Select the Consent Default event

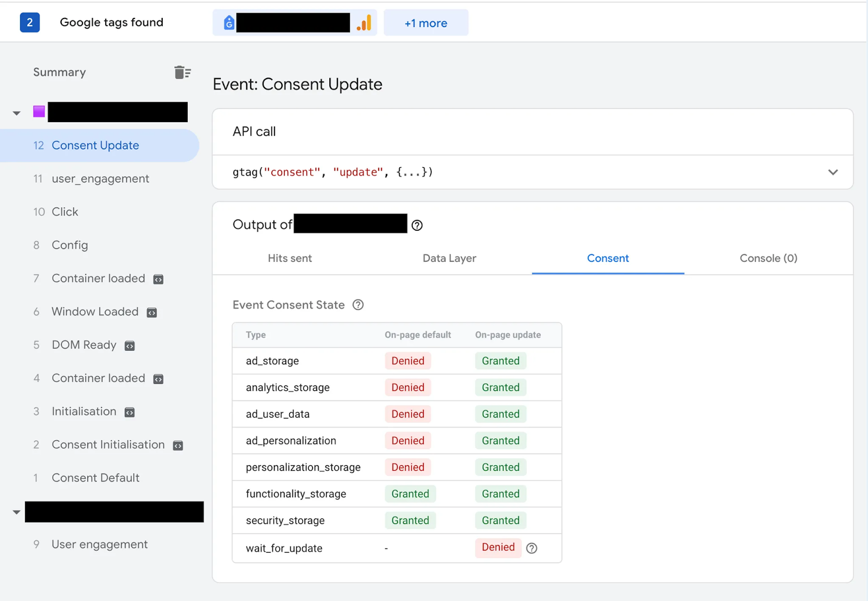click(x=95, y=478)
